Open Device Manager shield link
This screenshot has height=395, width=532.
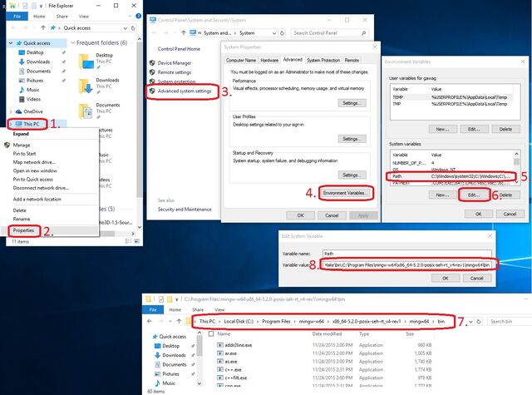(x=170, y=62)
